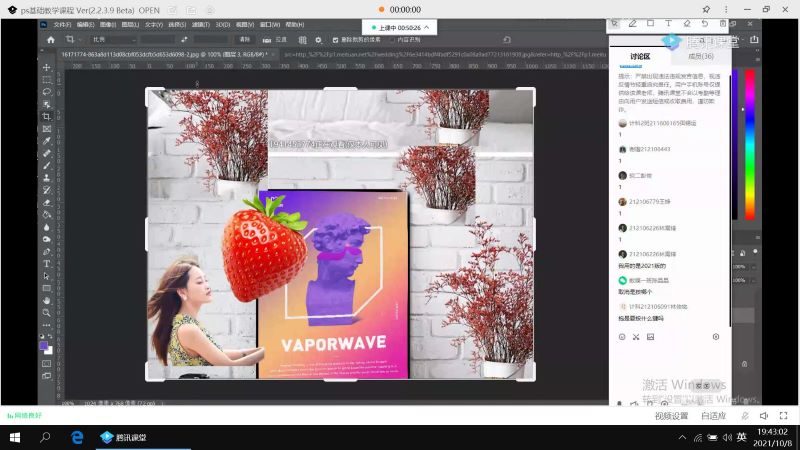Toggle the microphone icon in bottom bar
This screenshot has width=800, height=450.
coord(745,416)
